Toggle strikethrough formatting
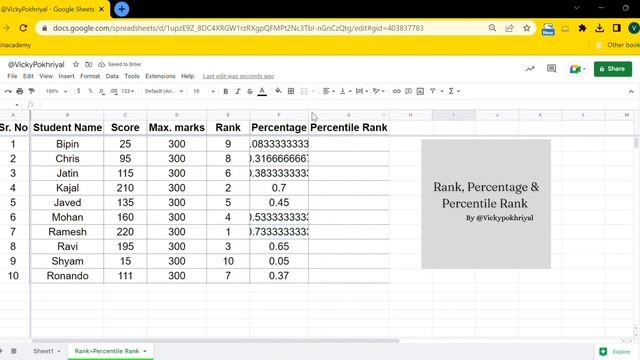This screenshot has height=360, width=640. 250,91
